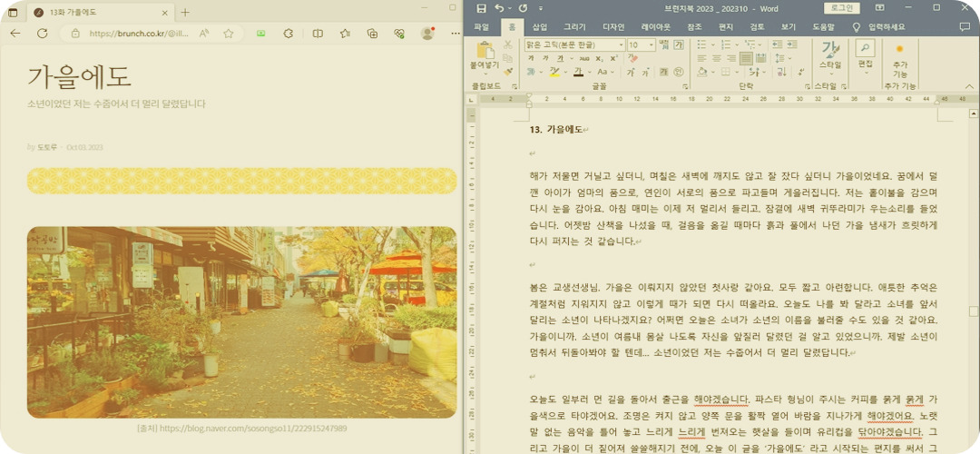This screenshot has width=980, height=454.
Task: Expand the font name dropdown
Action: pyautogui.click(x=622, y=45)
